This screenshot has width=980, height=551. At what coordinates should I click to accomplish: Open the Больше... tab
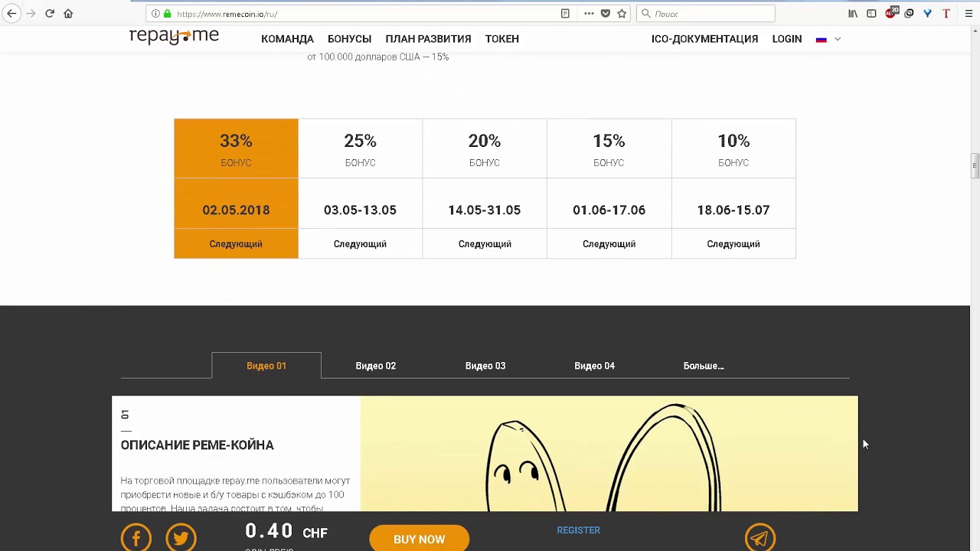(704, 366)
